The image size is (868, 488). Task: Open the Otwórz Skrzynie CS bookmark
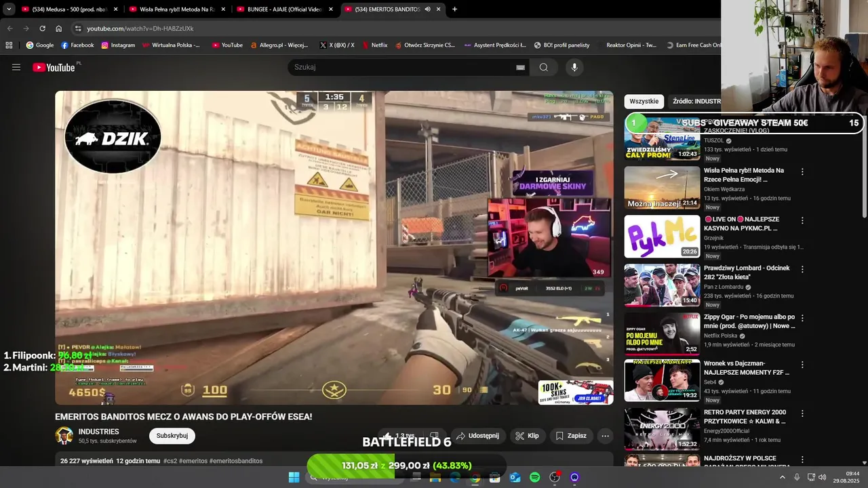click(x=425, y=45)
